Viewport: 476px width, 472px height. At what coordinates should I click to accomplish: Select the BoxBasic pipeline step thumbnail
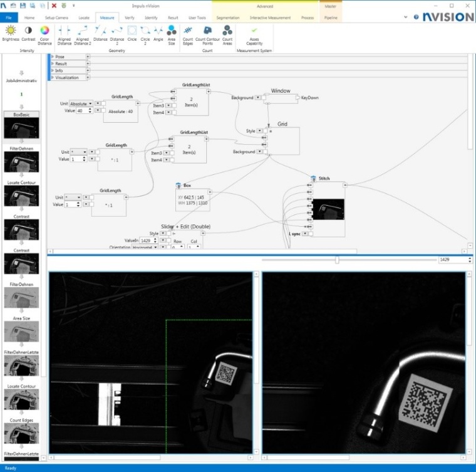(22, 128)
